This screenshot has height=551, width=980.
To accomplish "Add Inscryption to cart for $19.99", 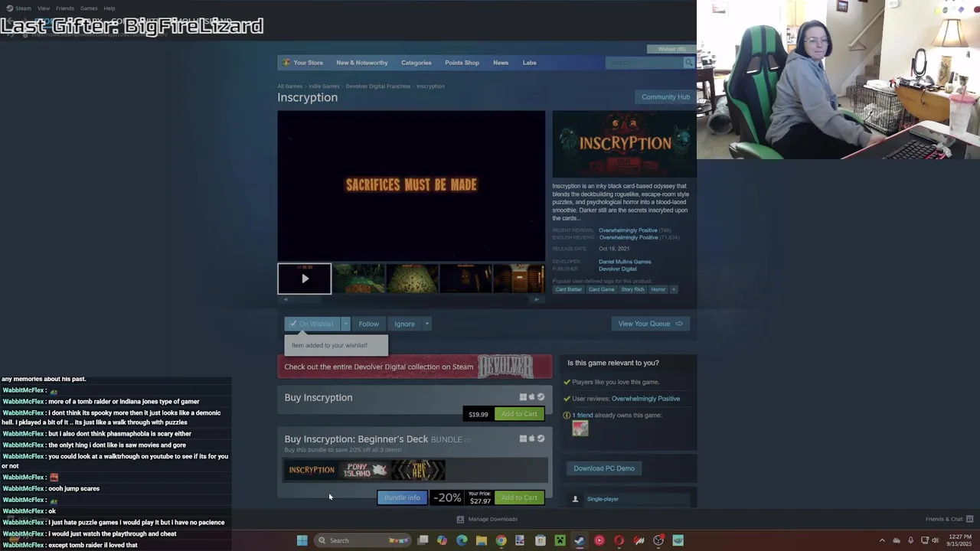I will [x=519, y=414].
